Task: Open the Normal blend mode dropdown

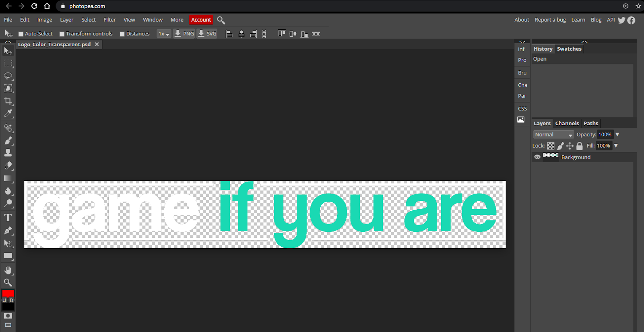Action: coord(553,135)
